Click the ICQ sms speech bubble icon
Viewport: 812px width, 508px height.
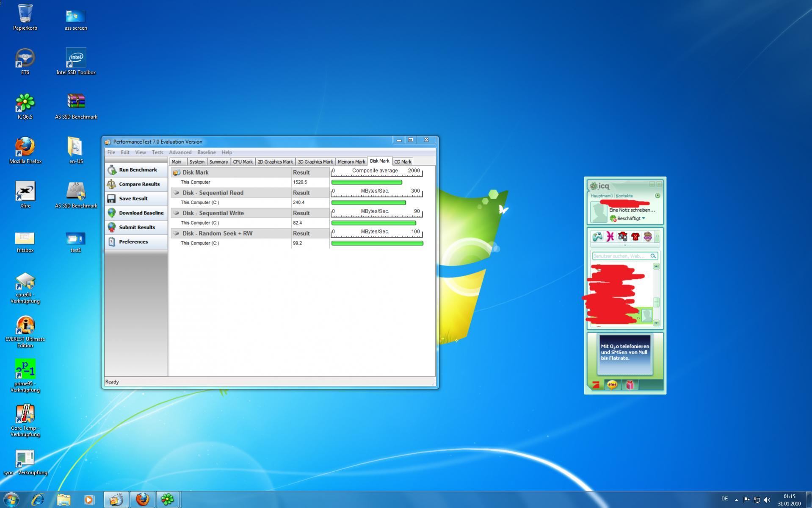tap(612, 385)
